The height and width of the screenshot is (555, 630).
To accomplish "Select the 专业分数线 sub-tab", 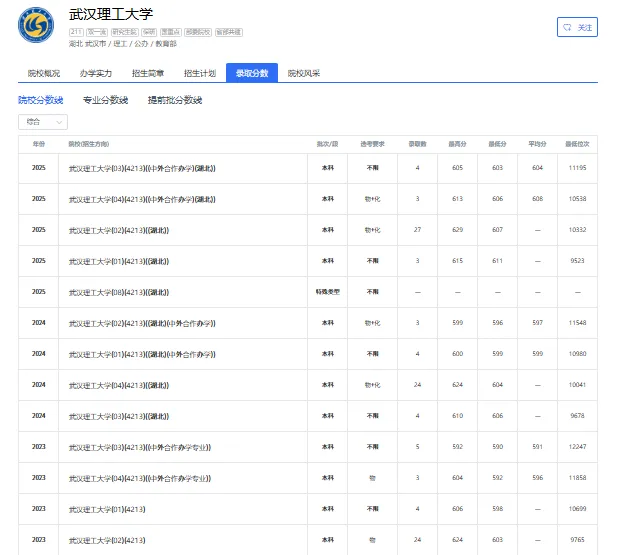I will pos(105,100).
